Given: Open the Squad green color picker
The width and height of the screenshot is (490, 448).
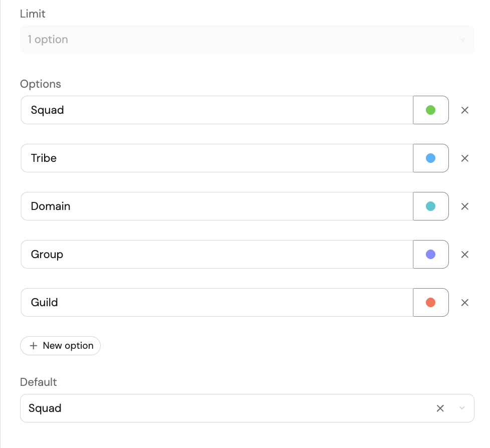Looking at the screenshot, I should 430,110.
